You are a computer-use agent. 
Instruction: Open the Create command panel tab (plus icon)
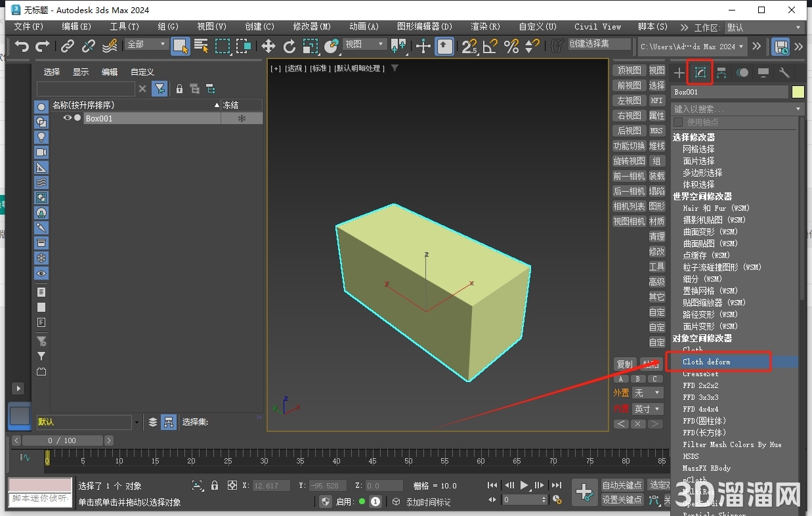click(x=679, y=73)
